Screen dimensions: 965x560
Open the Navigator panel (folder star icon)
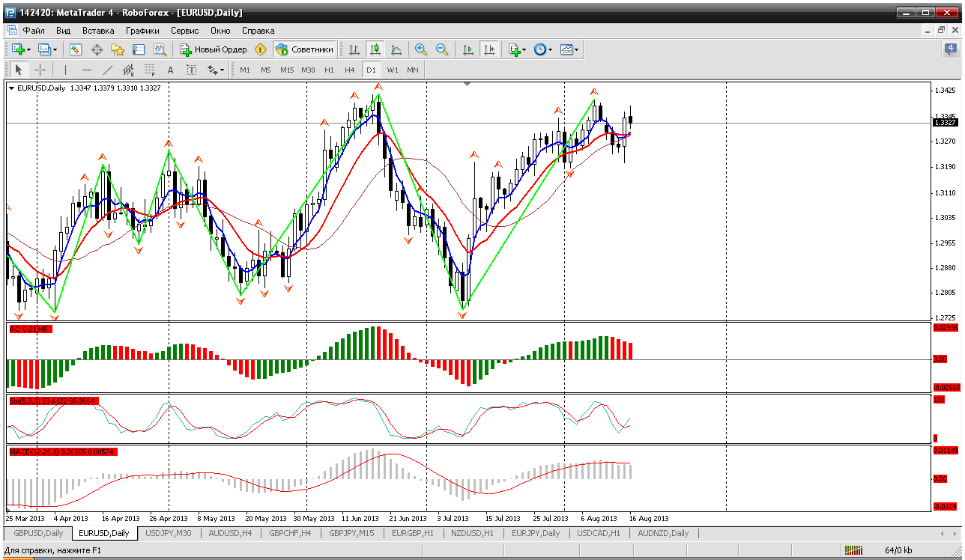click(x=118, y=49)
